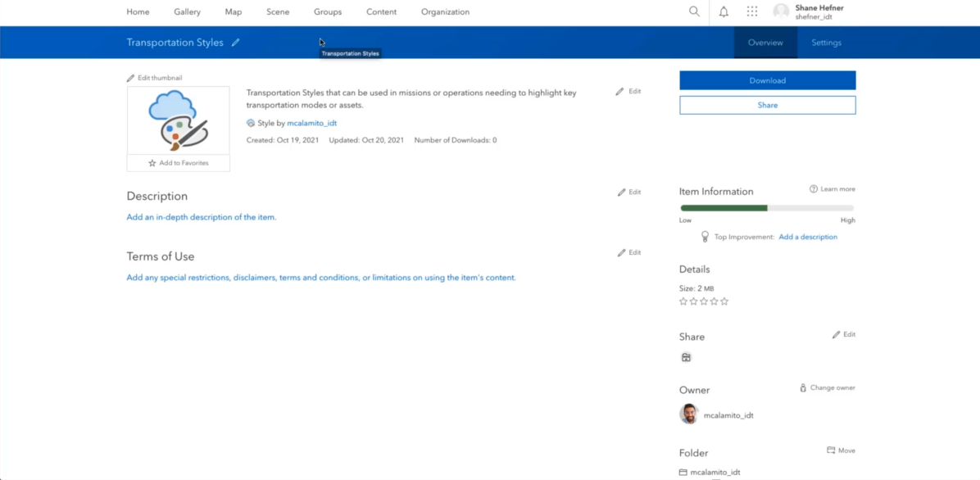Click the folder icon beside mcalamito_idt

tap(683, 473)
